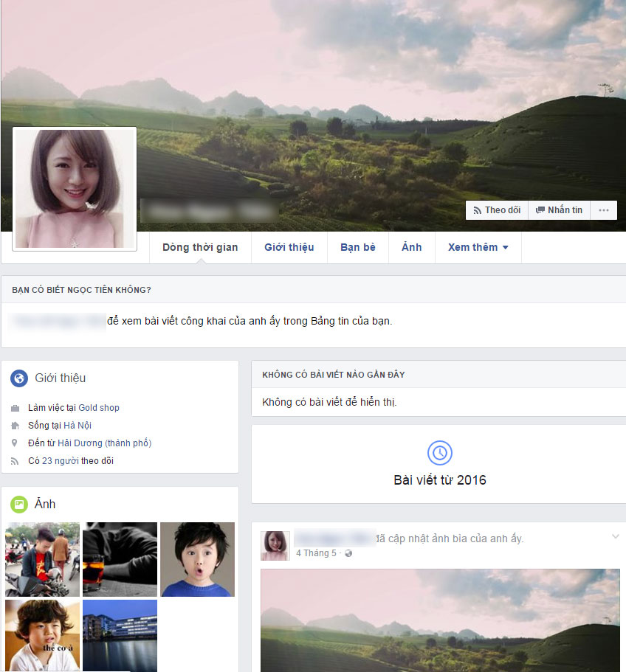Viewport: 626px width, 672px height.
Task: Click the Nhắn tin message button
Action: tap(559, 210)
